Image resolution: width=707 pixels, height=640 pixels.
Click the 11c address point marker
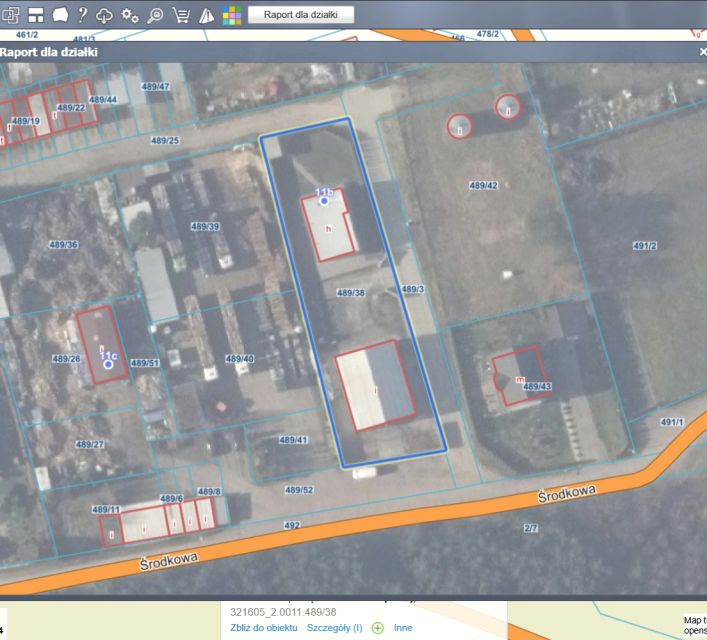(x=108, y=365)
